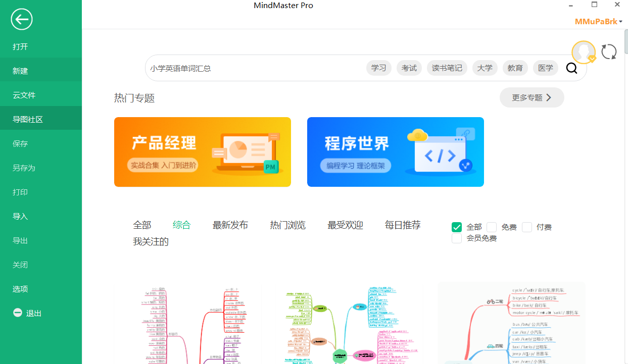Click the 学习 search tag
Viewport: 628px width, 364px height.
pos(379,68)
